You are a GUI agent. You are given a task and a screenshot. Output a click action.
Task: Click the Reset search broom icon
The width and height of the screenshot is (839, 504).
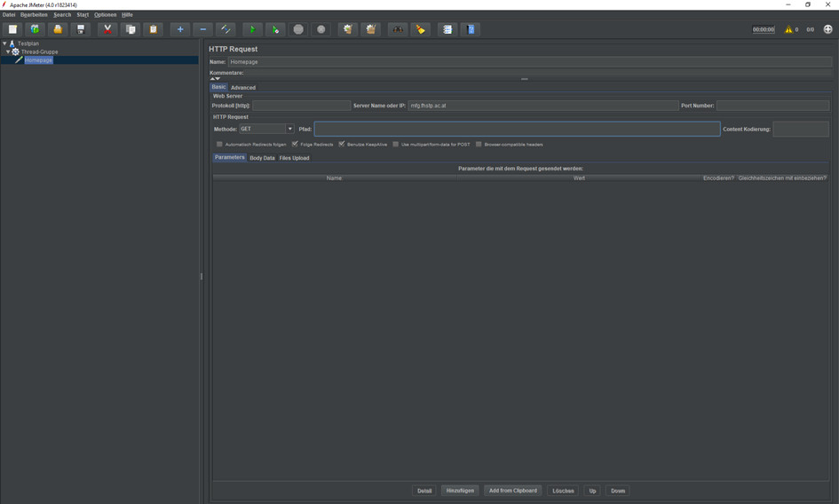tap(421, 29)
